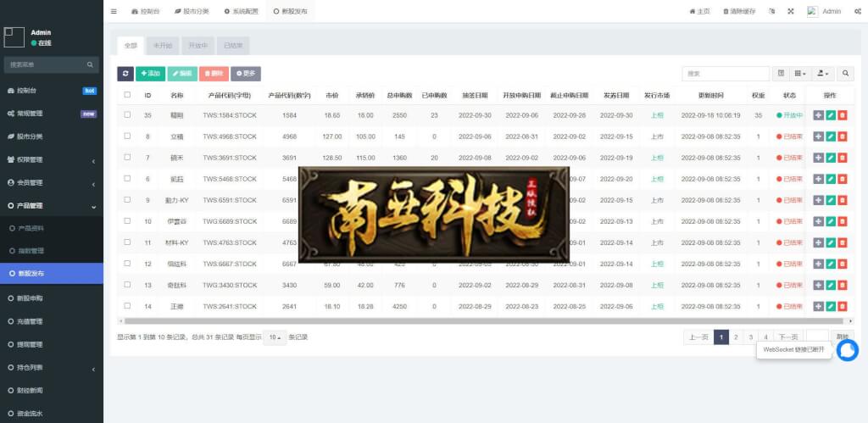Open the Admin user menu in header
This screenshot has height=423, width=868.
pos(824,11)
